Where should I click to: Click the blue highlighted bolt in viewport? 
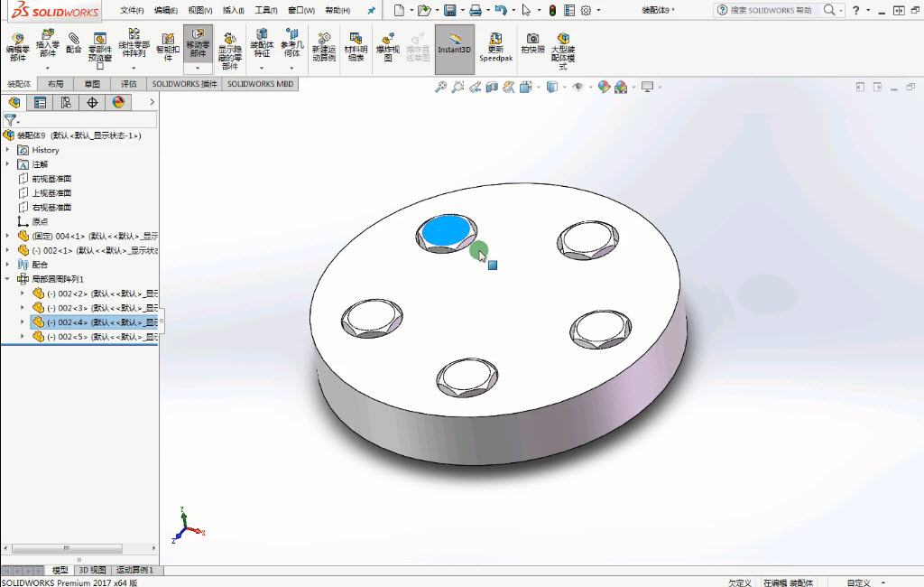[446, 231]
